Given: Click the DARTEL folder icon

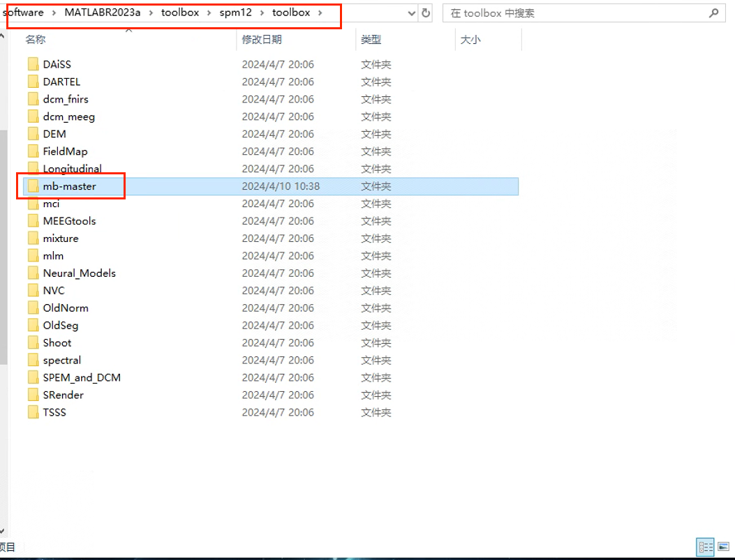Looking at the screenshot, I should 33,82.
